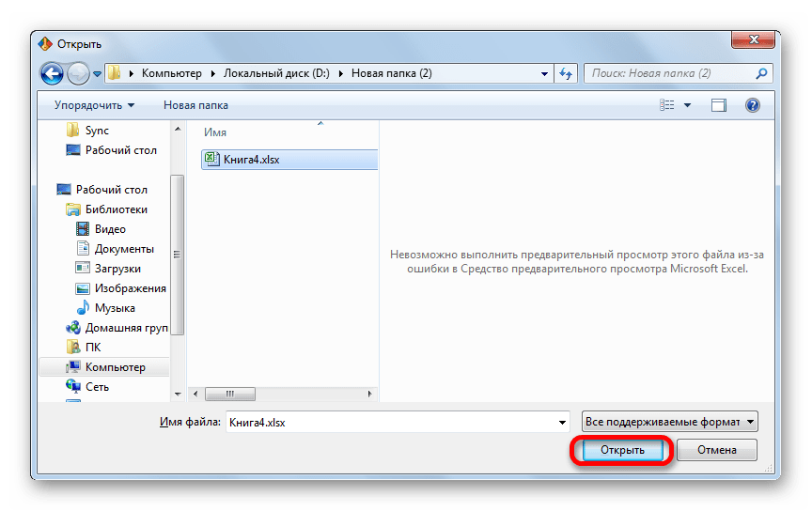Click the Отмена button

(717, 450)
